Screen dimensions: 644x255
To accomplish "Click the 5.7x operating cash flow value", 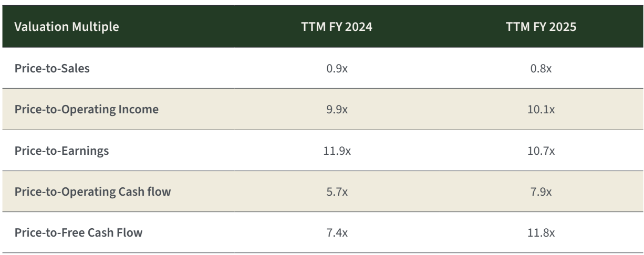I will [x=337, y=192].
